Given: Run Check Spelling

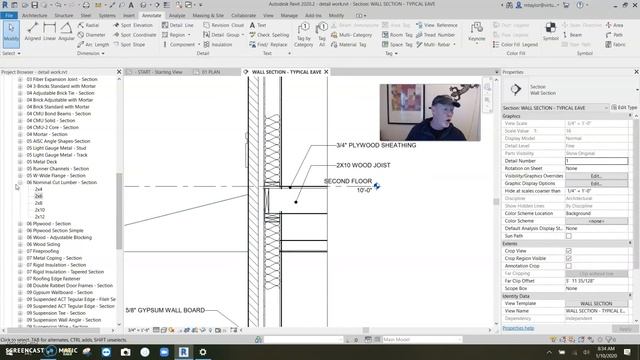Looking at the screenshot, I should [x=269, y=35].
